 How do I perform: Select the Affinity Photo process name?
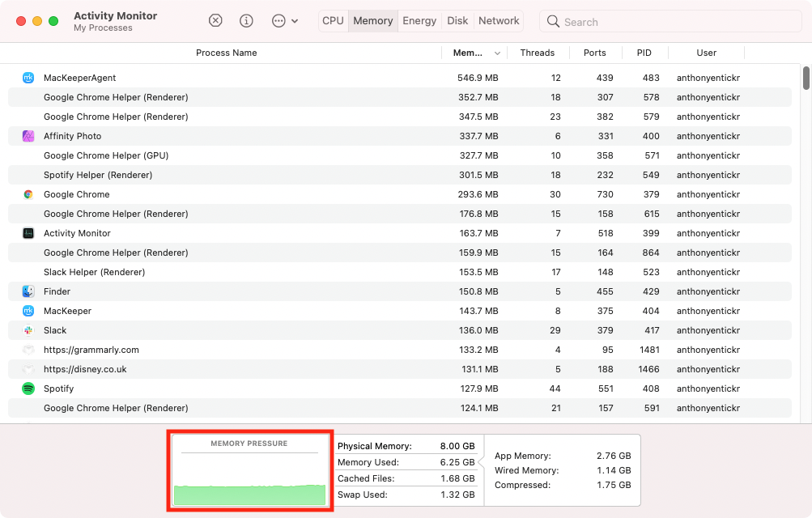click(x=73, y=136)
